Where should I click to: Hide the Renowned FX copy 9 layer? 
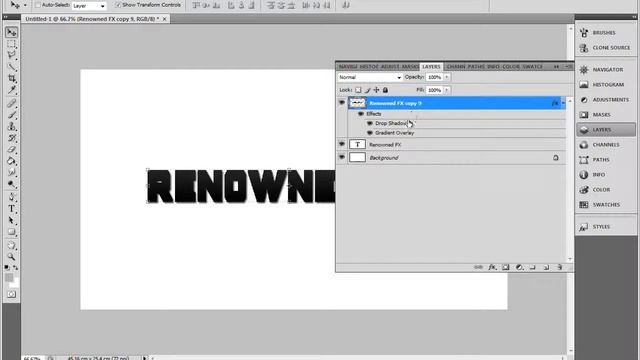point(342,103)
